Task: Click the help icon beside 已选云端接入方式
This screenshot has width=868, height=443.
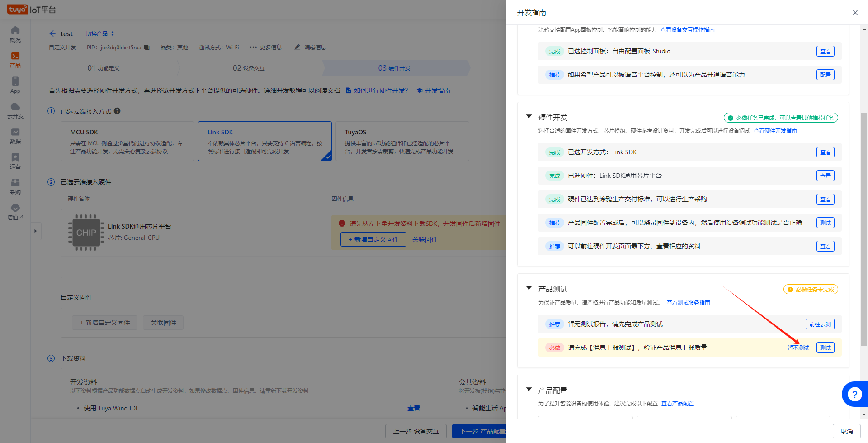Action: tap(117, 111)
